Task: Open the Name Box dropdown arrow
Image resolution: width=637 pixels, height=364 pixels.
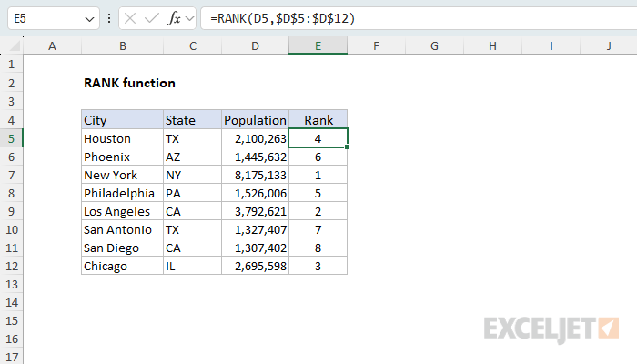Action: click(89, 19)
